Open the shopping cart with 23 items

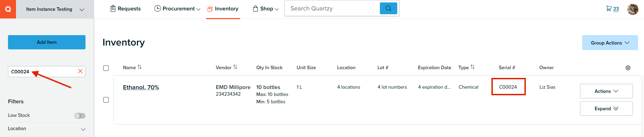click(612, 9)
